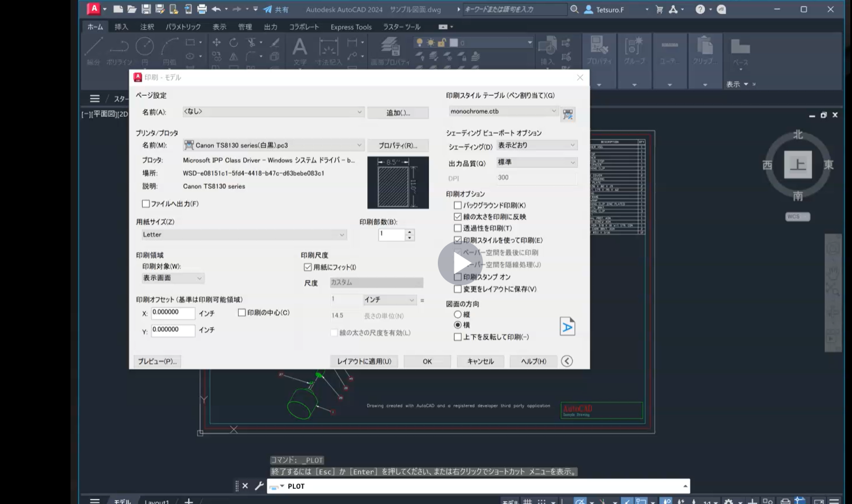Uncheck 用紙にフィット checkbox
The width and height of the screenshot is (852, 504).
point(308,267)
